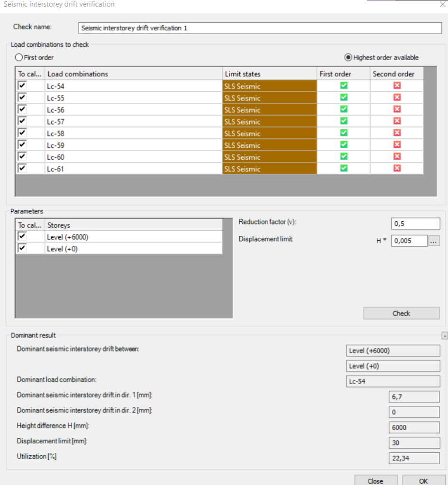Viewport: 448px width, 485px height.
Task: Click the green first order checkmark for Lc-61
Action: point(344,168)
